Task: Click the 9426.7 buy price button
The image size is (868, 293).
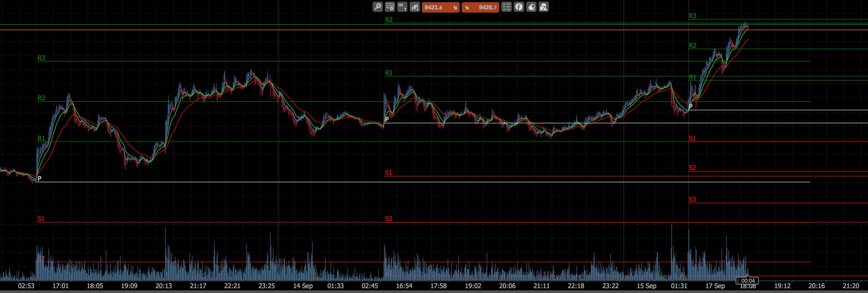Action: pos(480,7)
